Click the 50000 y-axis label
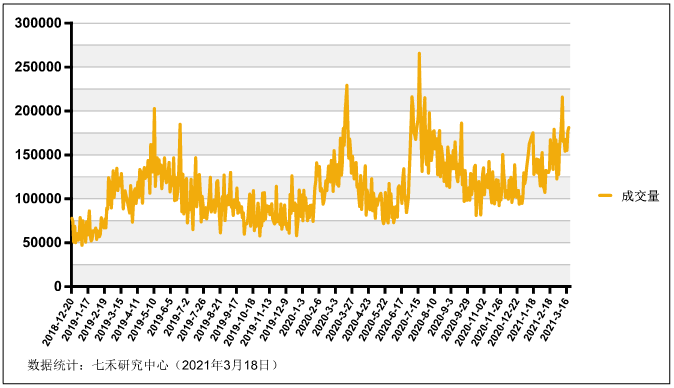 coord(42,242)
